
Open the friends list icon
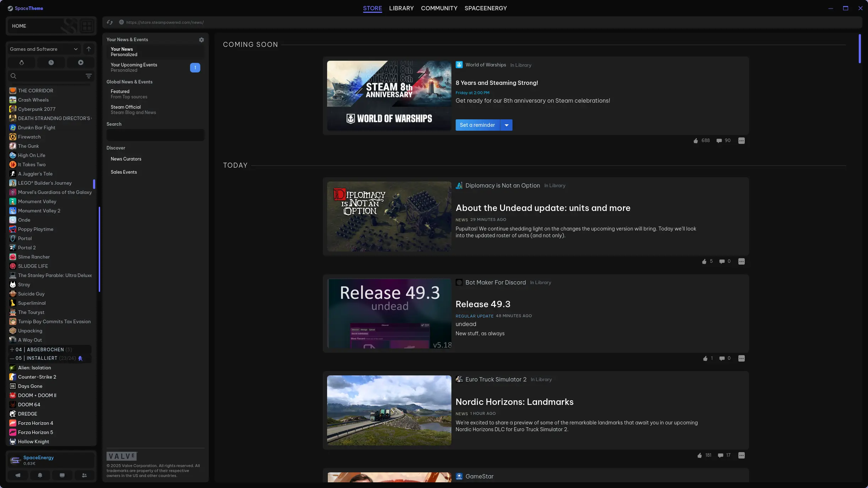pyautogui.click(x=84, y=475)
